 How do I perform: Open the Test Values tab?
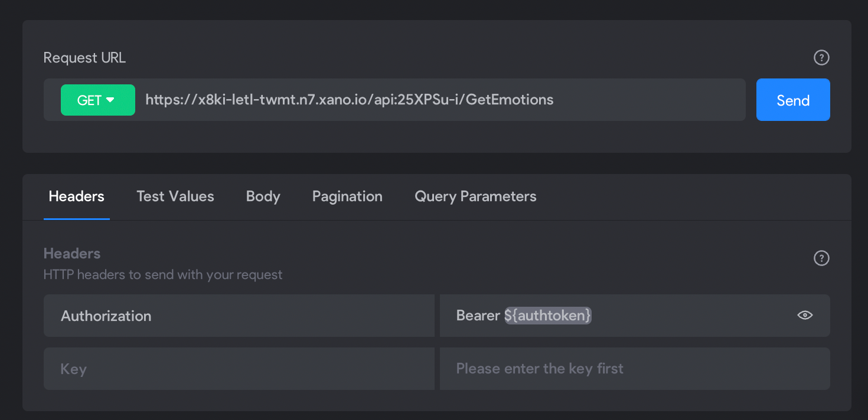pyautogui.click(x=175, y=196)
